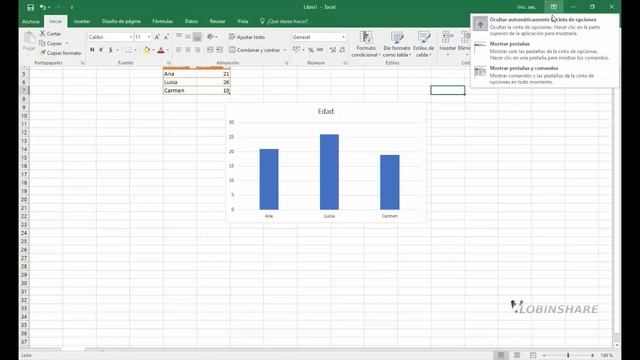Open Fuente dialog launcher
Screen dimensions: 640x360
click(169, 63)
